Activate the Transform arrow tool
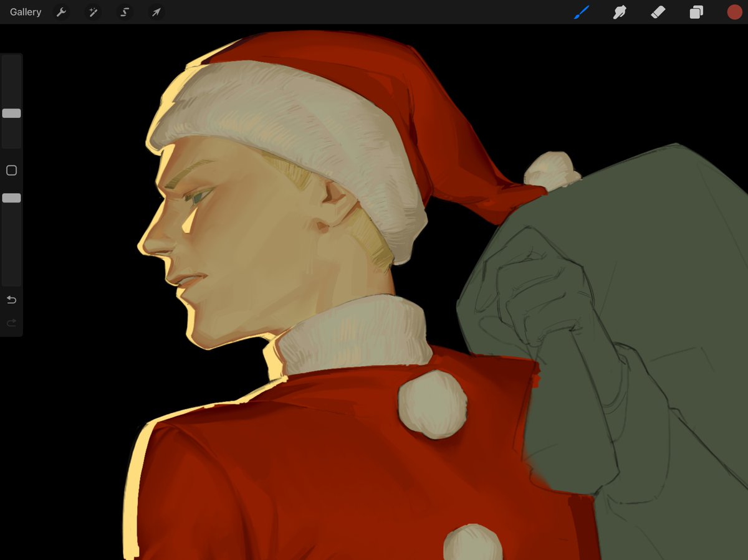 (156, 12)
